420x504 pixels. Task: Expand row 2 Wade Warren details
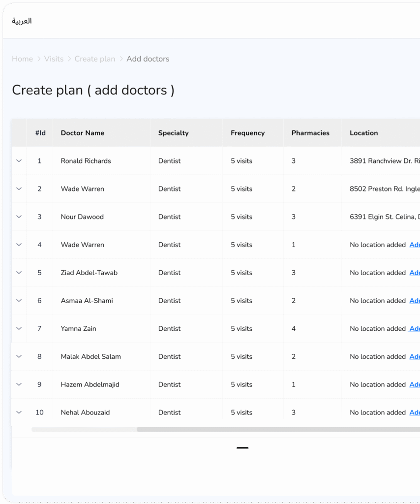click(x=19, y=189)
